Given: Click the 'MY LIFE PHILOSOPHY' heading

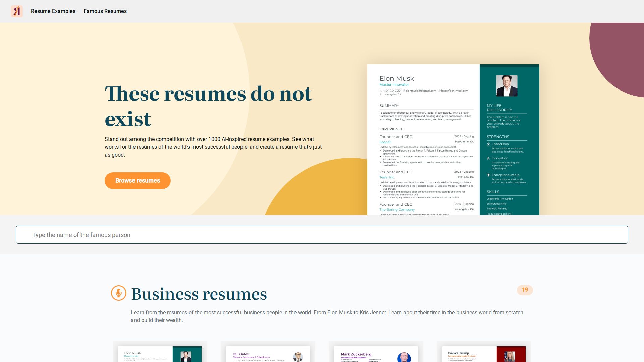Looking at the screenshot, I should (x=499, y=108).
